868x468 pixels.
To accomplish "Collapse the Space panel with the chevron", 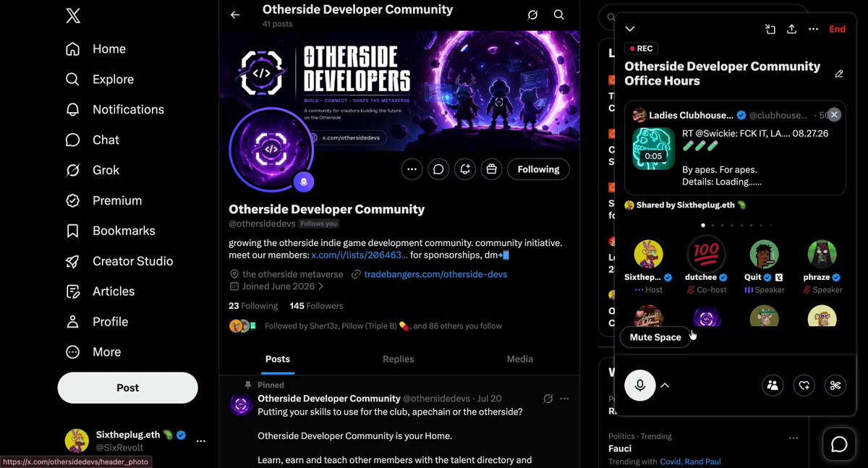I will click(630, 29).
